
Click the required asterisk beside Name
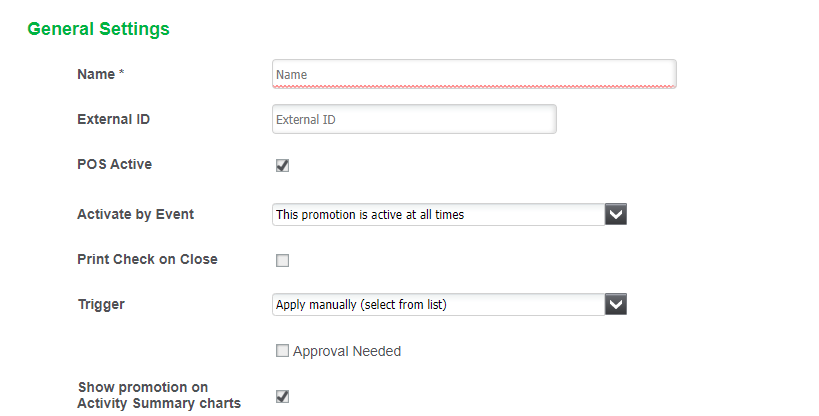point(121,73)
